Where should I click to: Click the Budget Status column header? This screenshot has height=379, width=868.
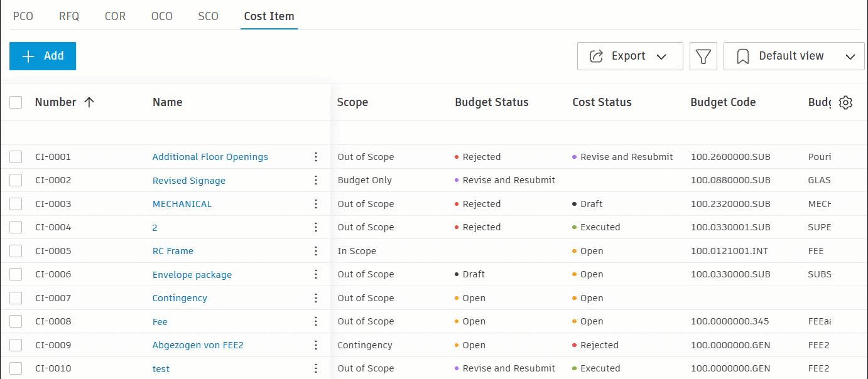click(491, 102)
